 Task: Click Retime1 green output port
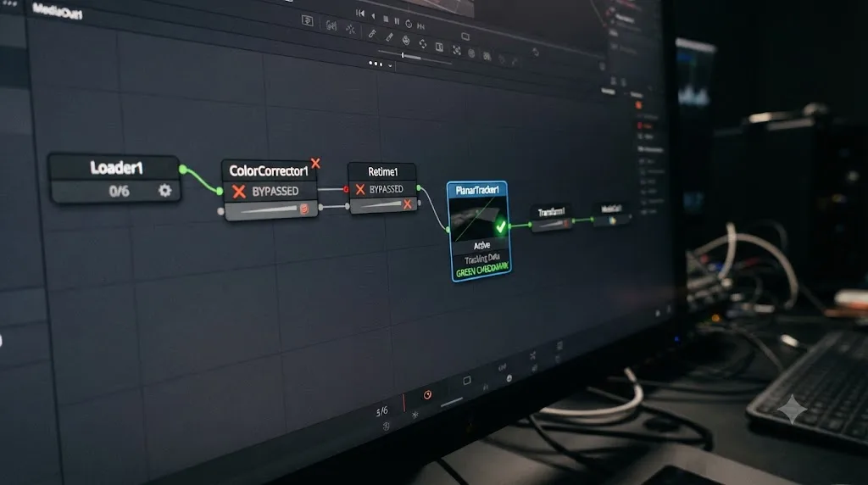419,188
